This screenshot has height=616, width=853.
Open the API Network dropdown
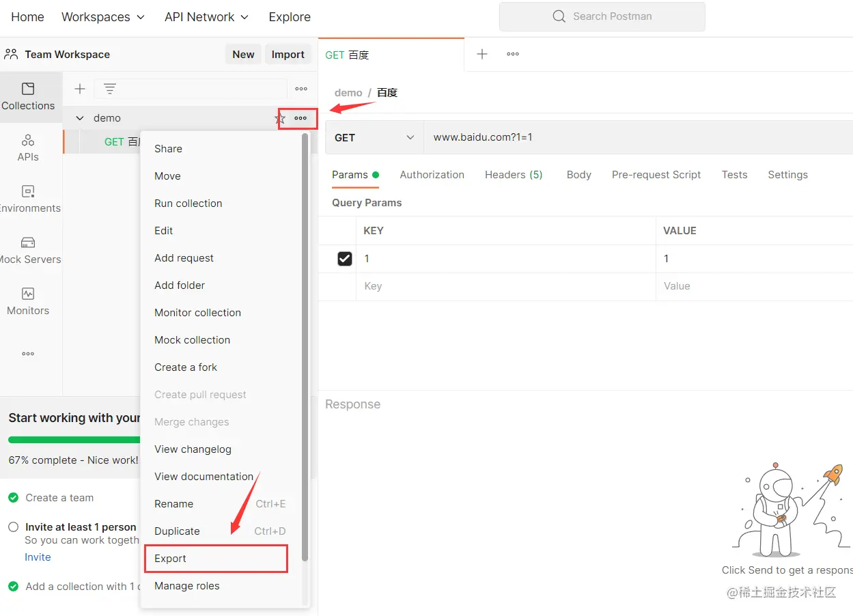coord(206,17)
